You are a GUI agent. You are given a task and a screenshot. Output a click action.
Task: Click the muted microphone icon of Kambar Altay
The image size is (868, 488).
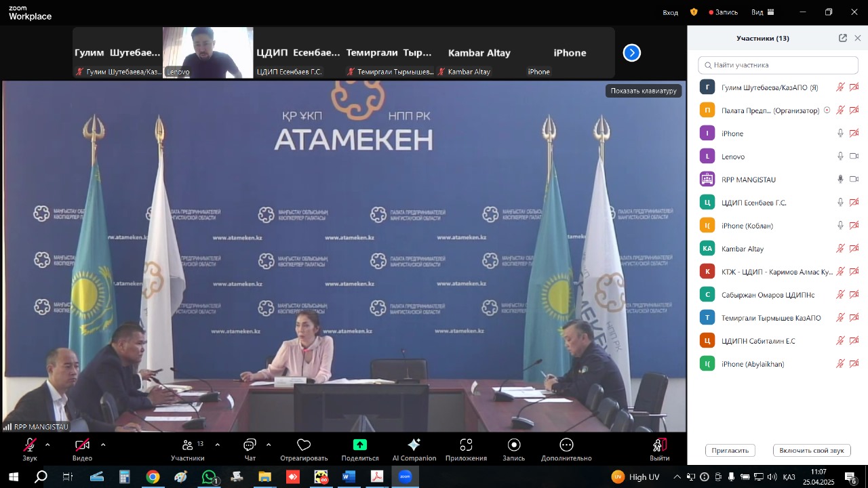[x=840, y=249]
